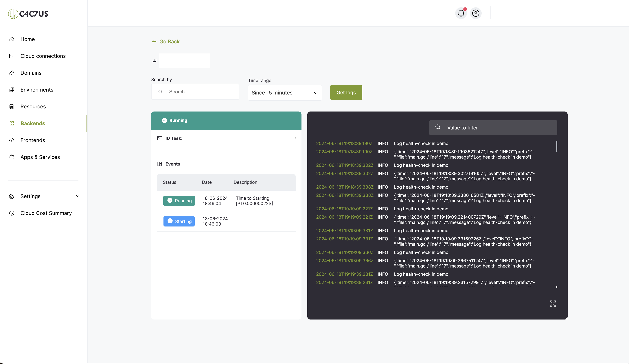Click the Settings gear icon
The image size is (629, 364).
click(x=12, y=196)
